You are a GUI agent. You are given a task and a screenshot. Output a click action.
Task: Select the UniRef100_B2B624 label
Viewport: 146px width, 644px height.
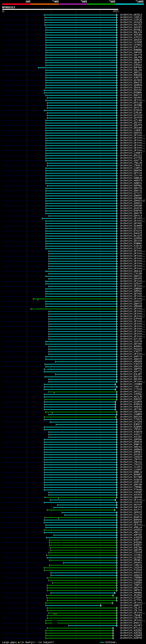pyautogui.click(x=131, y=404)
